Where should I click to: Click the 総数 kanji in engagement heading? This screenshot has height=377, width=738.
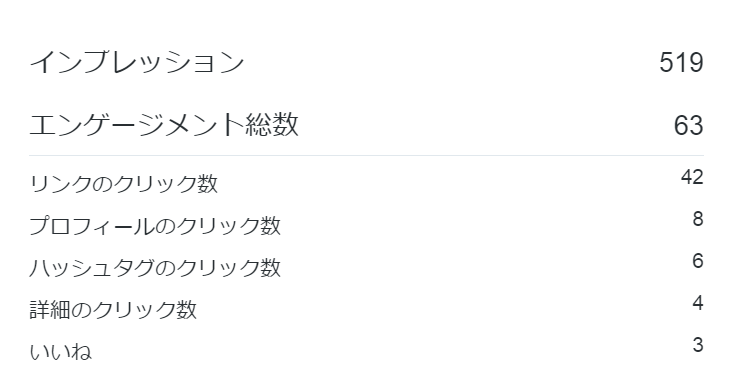[272, 125]
